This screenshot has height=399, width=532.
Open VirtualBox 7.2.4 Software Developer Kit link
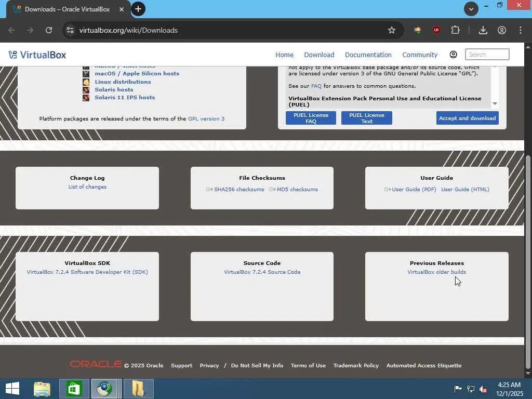click(x=87, y=272)
